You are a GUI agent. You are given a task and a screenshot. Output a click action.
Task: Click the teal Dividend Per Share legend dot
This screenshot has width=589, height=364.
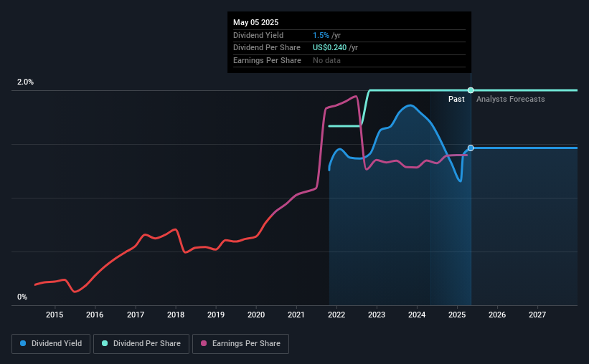coord(105,343)
